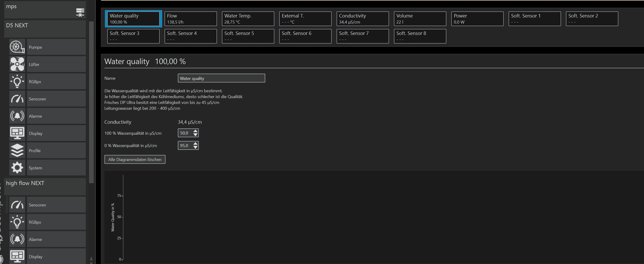Open the D5 NEXT Display menu entry

[56, 133]
